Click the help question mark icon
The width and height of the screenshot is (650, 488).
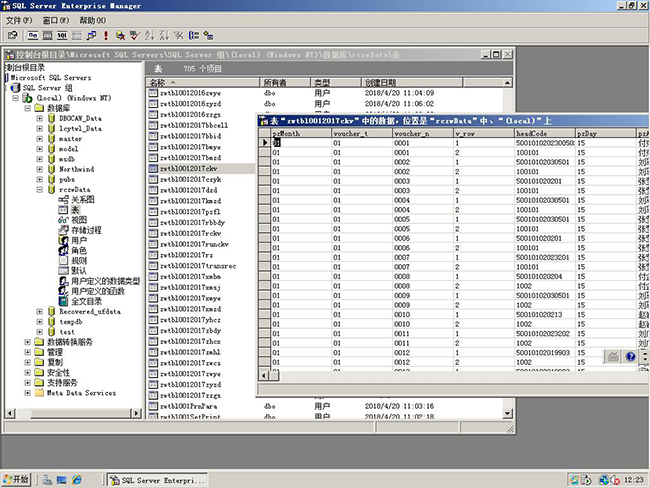tap(631, 357)
